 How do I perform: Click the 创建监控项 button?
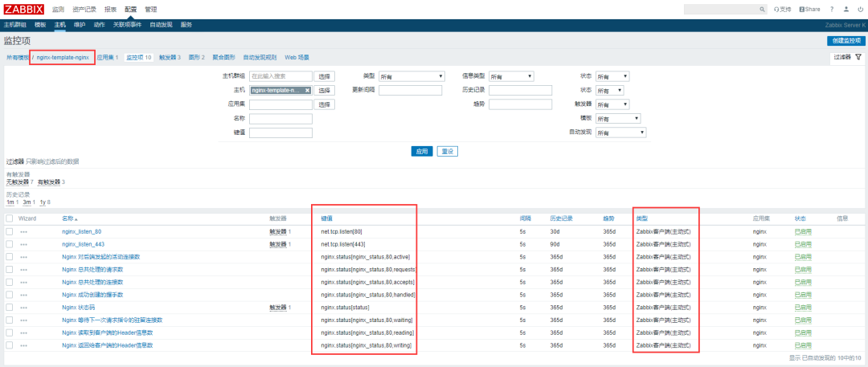point(845,41)
